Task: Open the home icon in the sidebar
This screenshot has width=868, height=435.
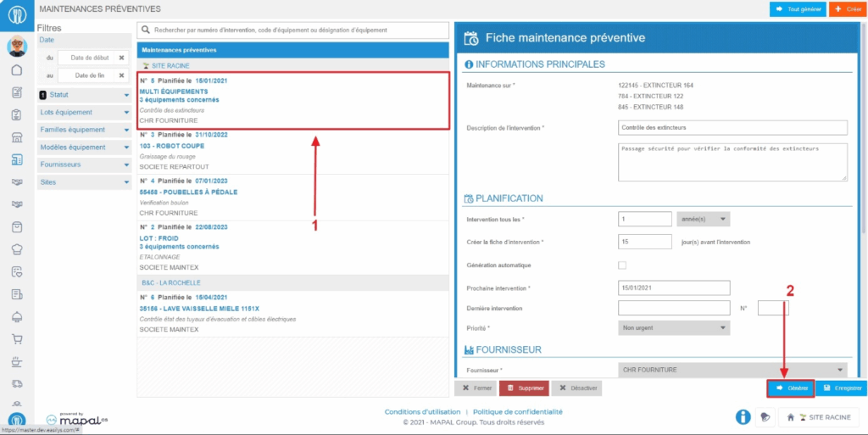Action: pos(16,70)
